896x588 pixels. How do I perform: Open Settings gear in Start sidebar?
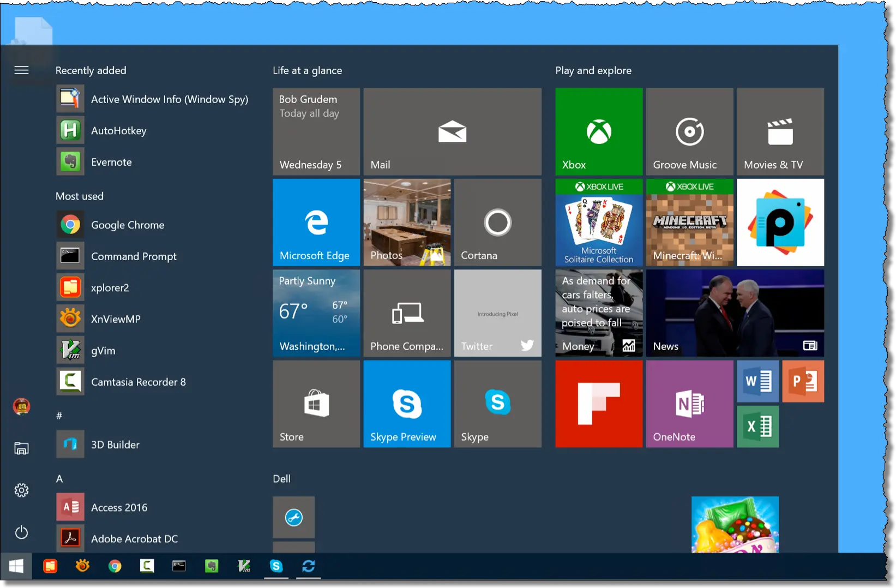[x=21, y=490]
